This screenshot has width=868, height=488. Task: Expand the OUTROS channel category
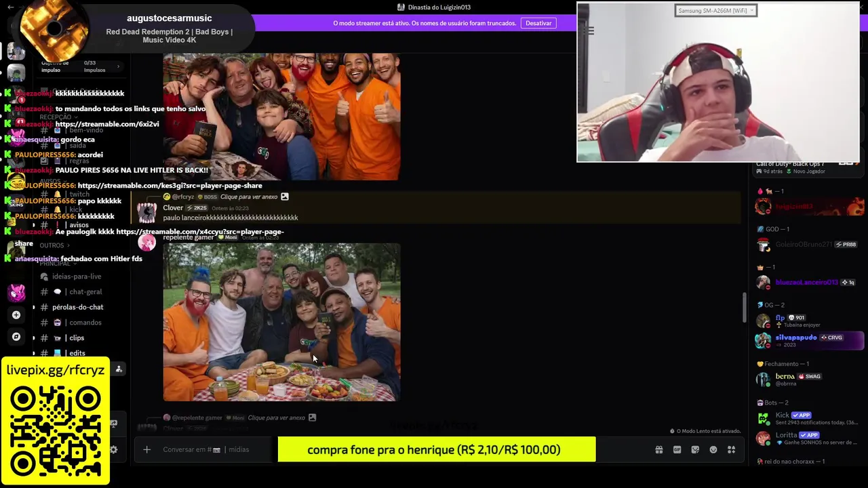[x=54, y=245]
